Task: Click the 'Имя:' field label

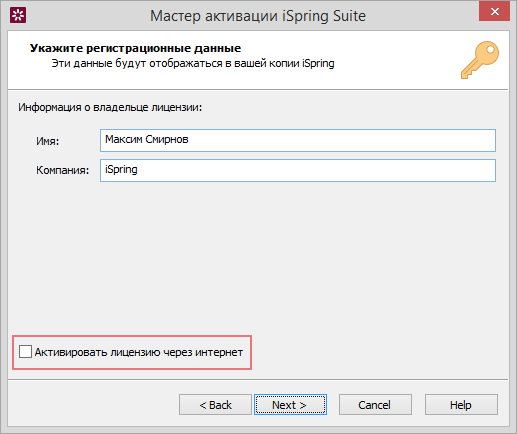Action: tap(48, 141)
